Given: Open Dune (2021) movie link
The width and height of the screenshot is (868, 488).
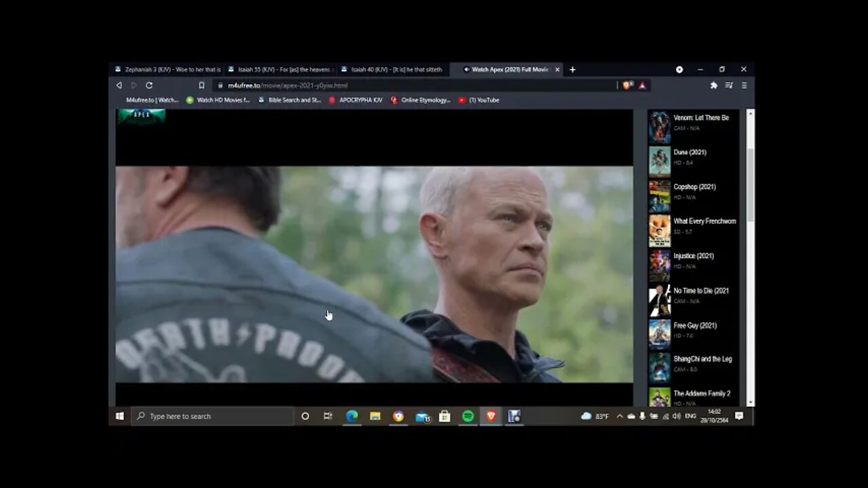Looking at the screenshot, I should click(690, 152).
